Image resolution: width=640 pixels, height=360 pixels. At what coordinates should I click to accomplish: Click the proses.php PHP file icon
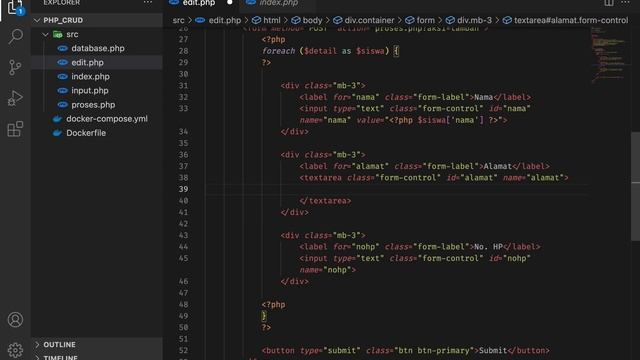point(62,105)
